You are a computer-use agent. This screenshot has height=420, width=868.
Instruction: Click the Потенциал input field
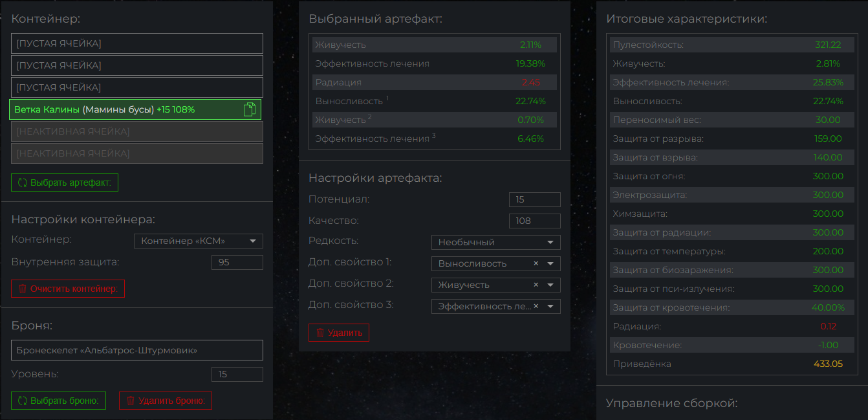[534, 199]
